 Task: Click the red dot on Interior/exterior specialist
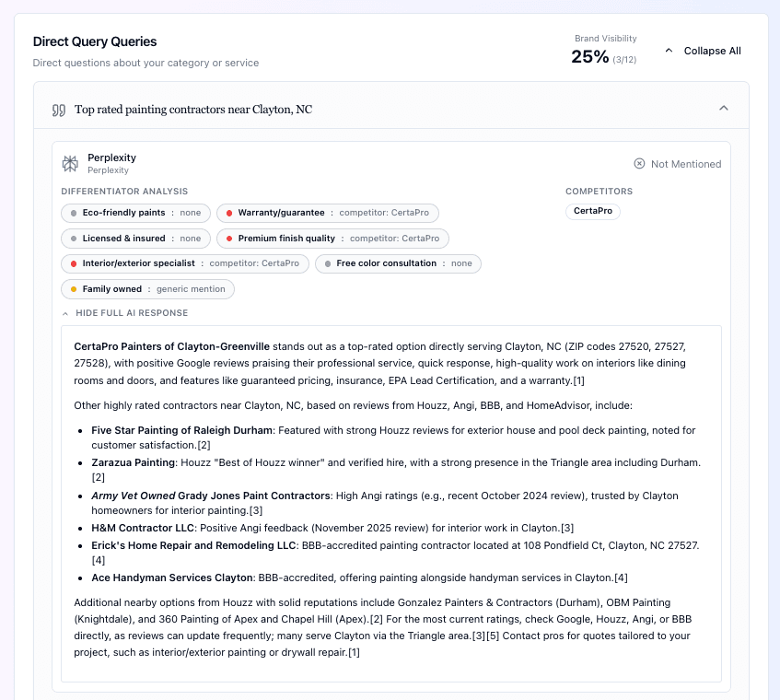pos(72,262)
